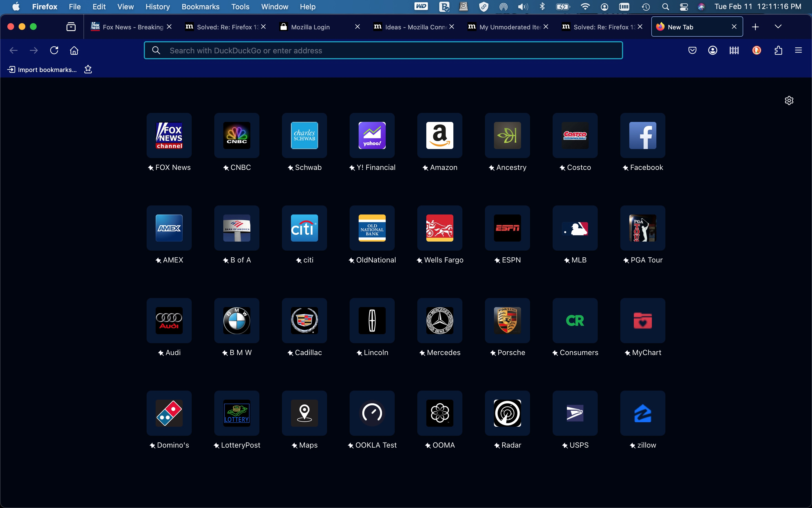Open the Consumers Reports shortcut tile
Screen dimensions: 812x508
coord(575,321)
